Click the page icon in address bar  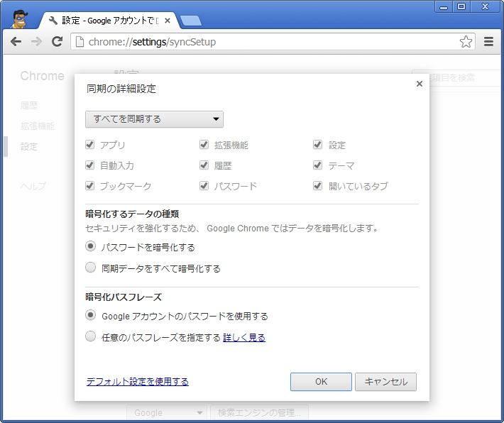click(x=80, y=42)
